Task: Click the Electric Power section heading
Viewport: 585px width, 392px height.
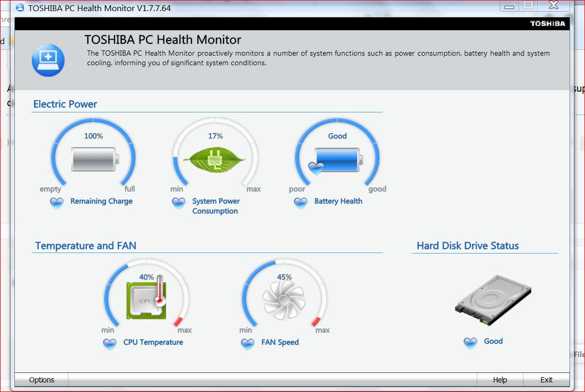Action: [65, 104]
